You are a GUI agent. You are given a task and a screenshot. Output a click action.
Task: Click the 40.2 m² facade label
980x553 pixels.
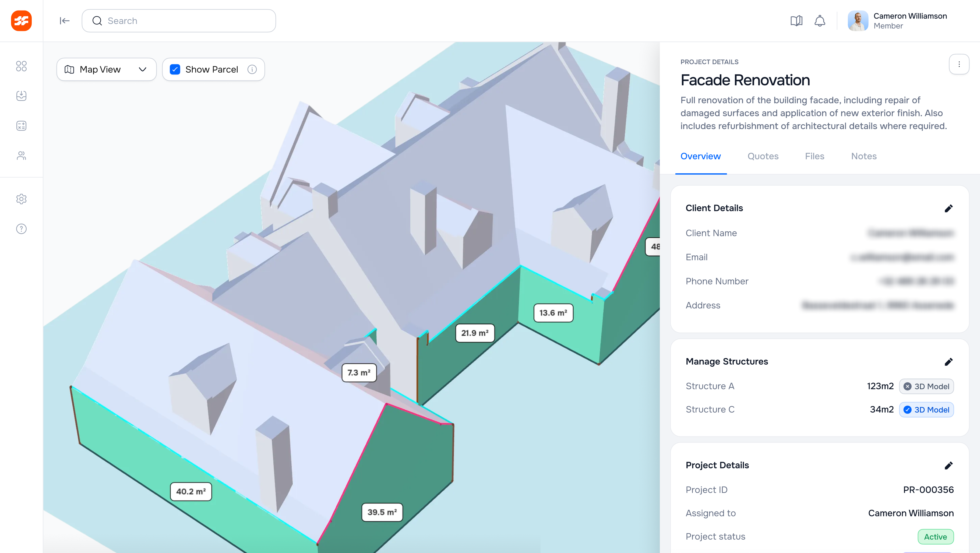tap(191, 491)
